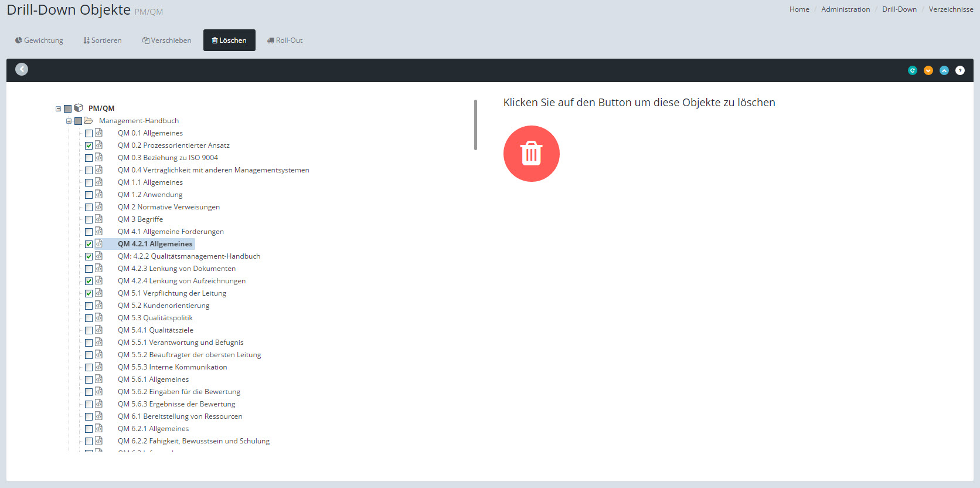The image size is (980, 488).
Task: Collapse the Management-Handbuch tree node
Action: click(69, 121)
